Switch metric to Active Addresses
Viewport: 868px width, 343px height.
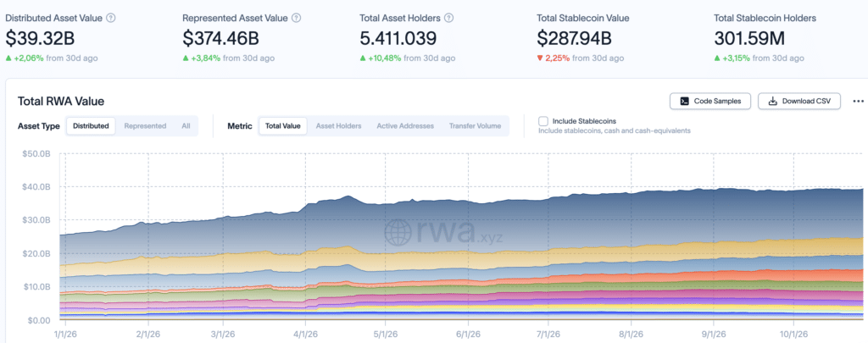tap(405, 125)
